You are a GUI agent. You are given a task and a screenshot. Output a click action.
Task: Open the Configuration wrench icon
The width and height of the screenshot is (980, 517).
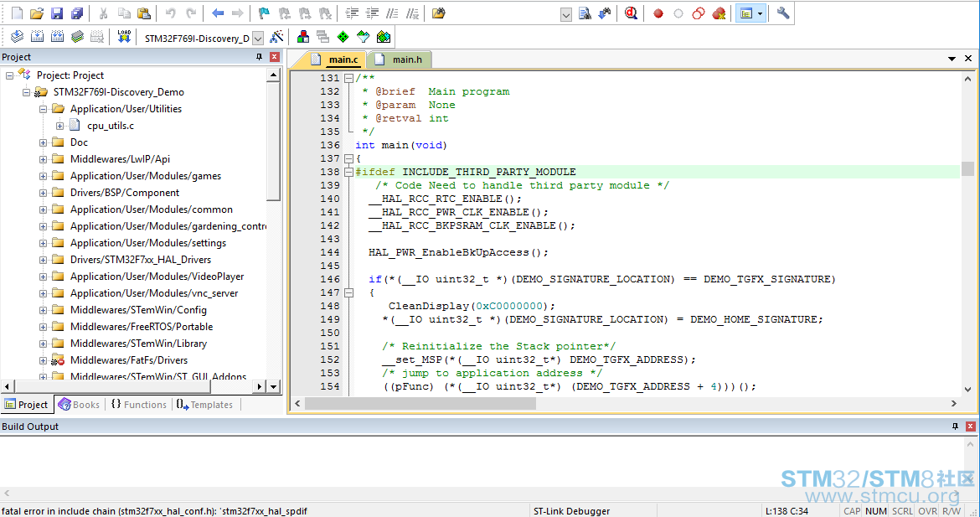(782, 13)
